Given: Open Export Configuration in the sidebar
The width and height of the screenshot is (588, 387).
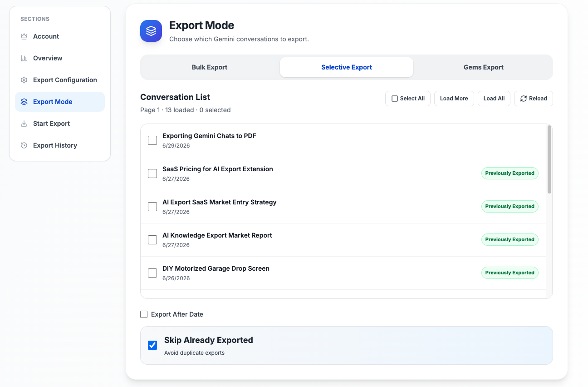Looking at the screenshot, I should (60, 80).
